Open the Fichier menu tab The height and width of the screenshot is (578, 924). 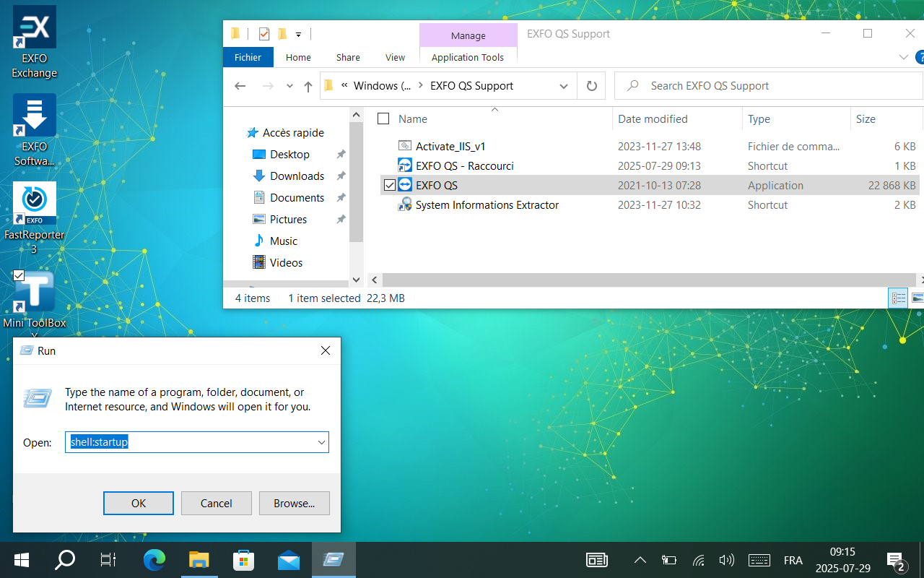248,57
